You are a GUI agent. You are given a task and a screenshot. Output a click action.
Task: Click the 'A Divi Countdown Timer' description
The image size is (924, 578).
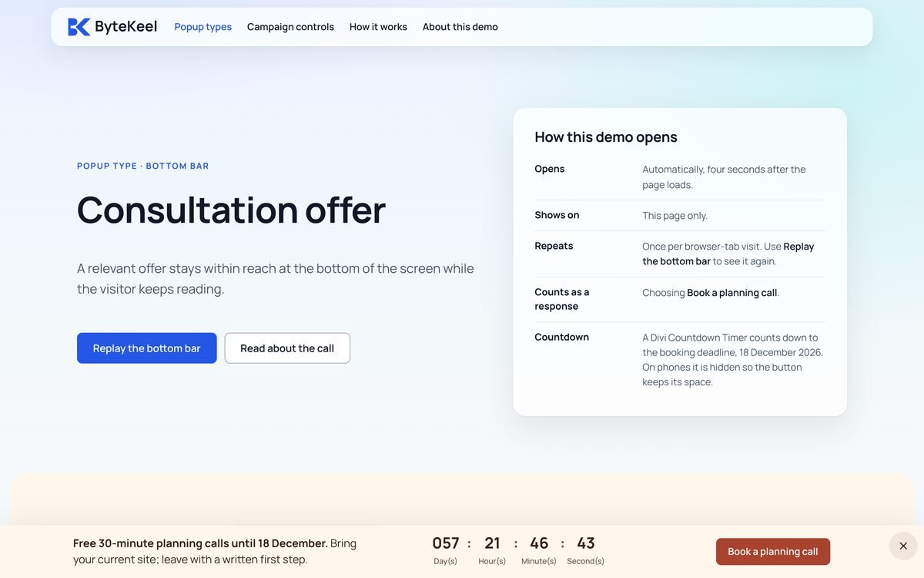point(733,360)
